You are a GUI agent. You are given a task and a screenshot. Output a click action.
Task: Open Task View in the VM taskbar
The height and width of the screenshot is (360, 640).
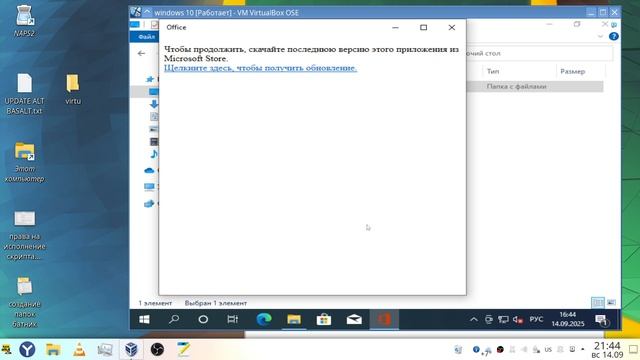click(x=232, y=319)
